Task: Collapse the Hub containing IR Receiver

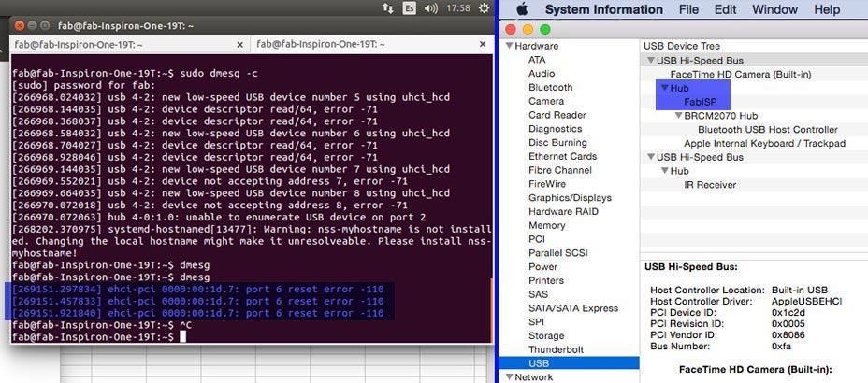Action: point(665,171)
